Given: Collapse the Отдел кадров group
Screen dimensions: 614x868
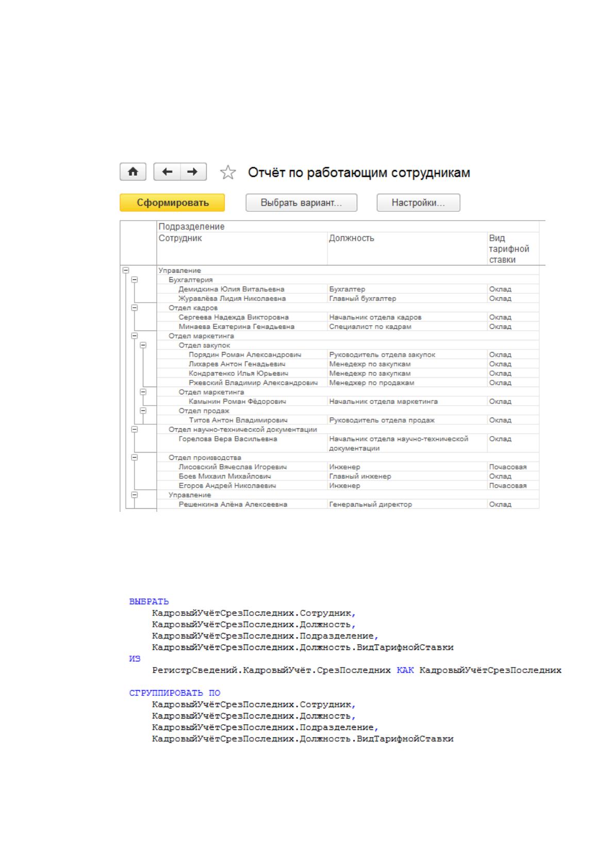Looking at the screenshot, I should tap(135, 308).
